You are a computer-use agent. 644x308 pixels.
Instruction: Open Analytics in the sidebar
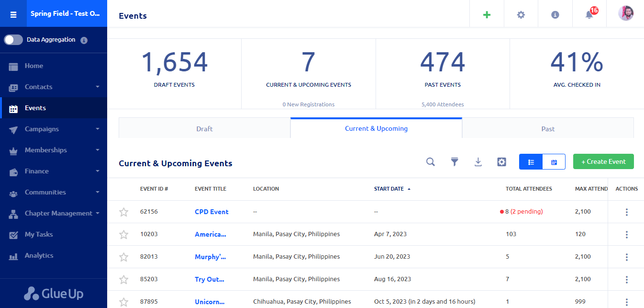[x=54, y=255]
